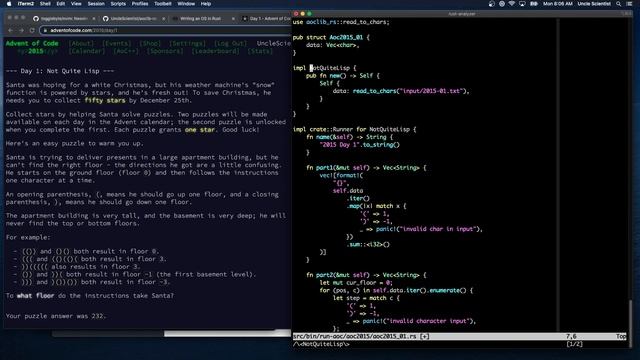This screenshot has width=640, height=360.
Task: Click the Wi-Fi status icon
Action: pos(511,4)
